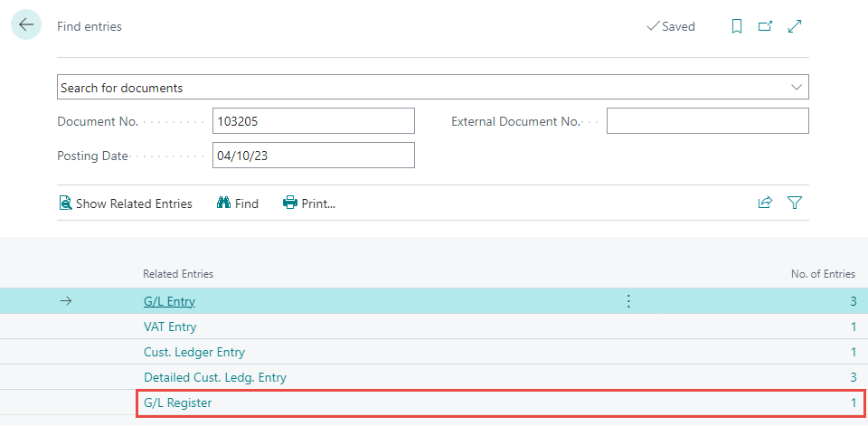This screenshot has height=426, width=868.
Task: Click entry count for Detailed Cust. Ledg. Entry
Action: point(854,378)
